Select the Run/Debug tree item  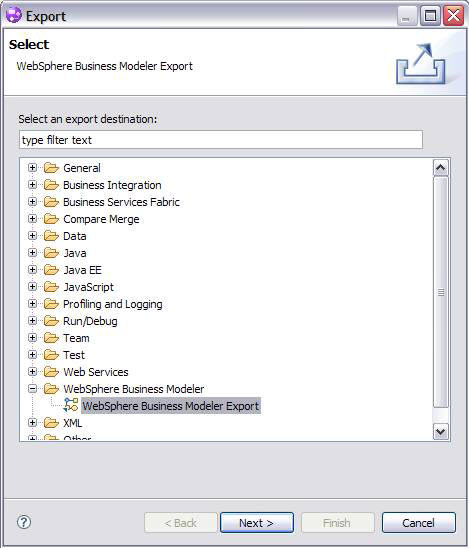pyautogui.click(x=90, y=321)
